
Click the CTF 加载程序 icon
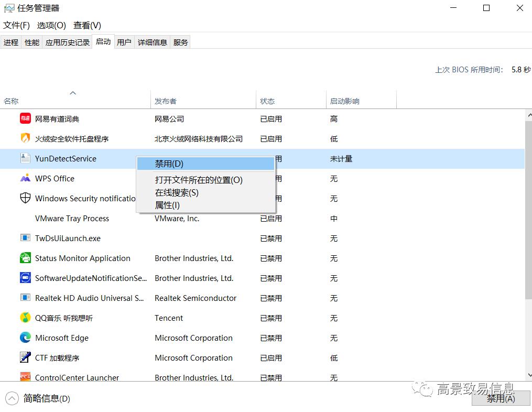(x=25, y=357)
